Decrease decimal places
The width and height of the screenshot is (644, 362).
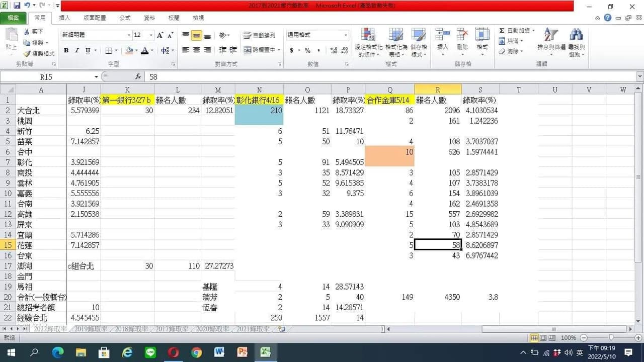click(345, 50)
